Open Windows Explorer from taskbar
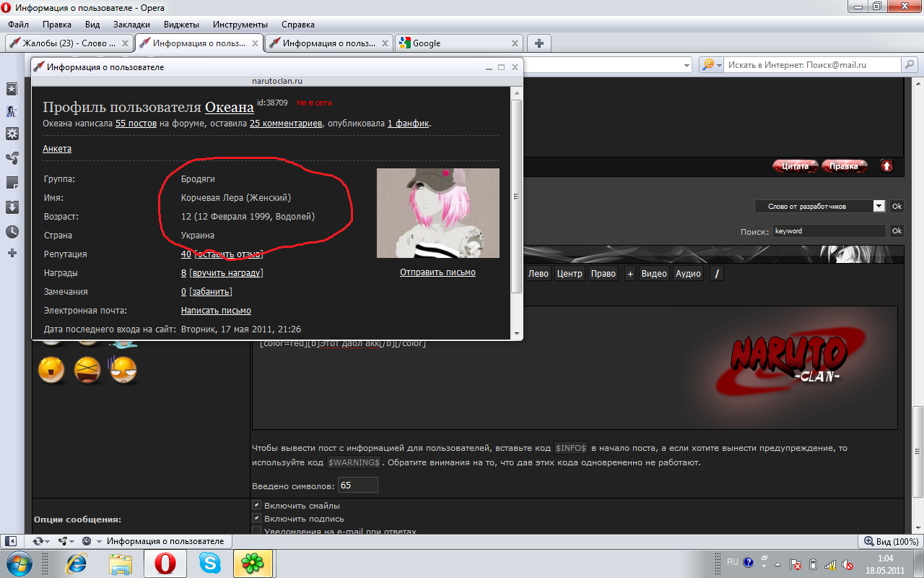 (121, 562)
